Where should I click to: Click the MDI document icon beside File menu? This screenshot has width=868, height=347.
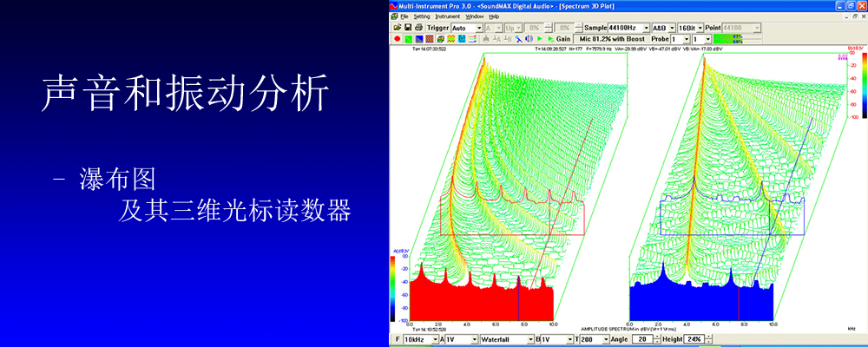[394, 16]
